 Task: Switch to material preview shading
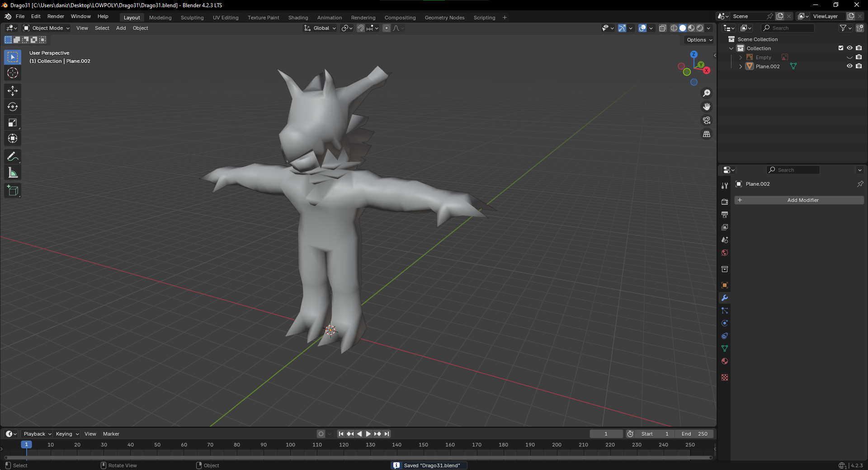click(x=691, y=28)
